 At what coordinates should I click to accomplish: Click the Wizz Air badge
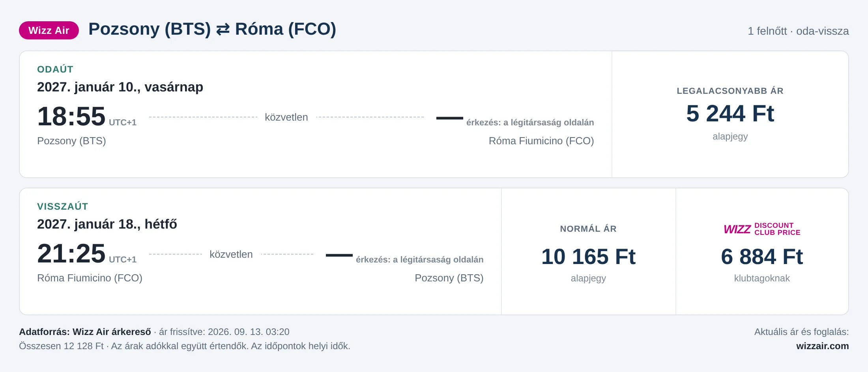point(49,30)
